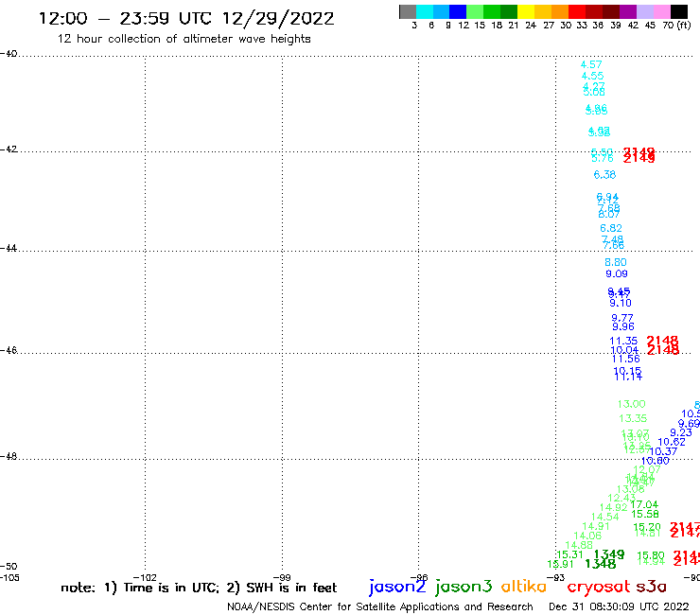Click the dark green 1349 time label
Screen dimensions: 700x615
[609, 554]
